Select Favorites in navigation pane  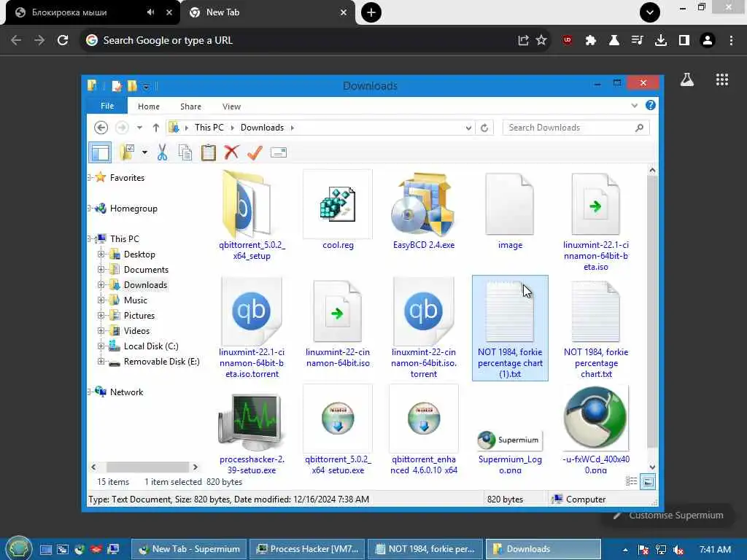pos(127,178)
